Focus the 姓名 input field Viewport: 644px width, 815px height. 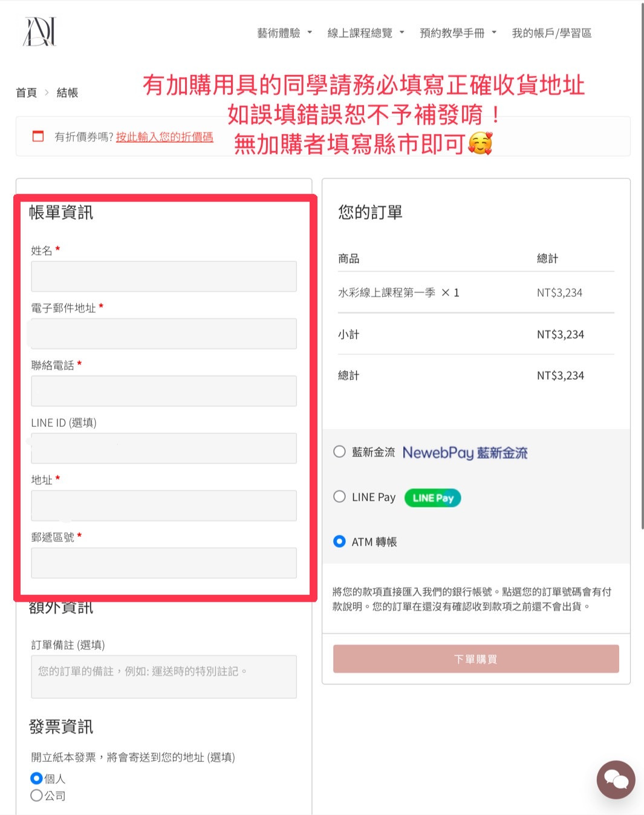tap(164, 276)
